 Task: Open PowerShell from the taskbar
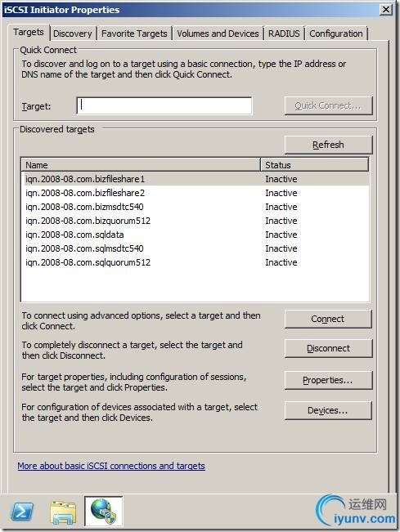click(22, 512)
